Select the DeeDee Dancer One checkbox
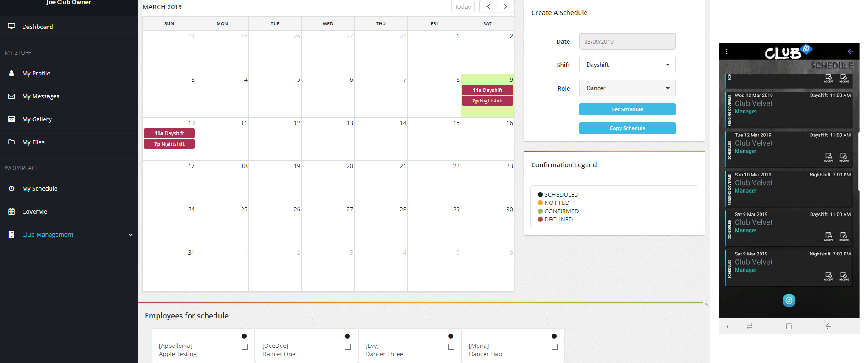The height and width of the screenshot is (363, 868). (348, 347)
